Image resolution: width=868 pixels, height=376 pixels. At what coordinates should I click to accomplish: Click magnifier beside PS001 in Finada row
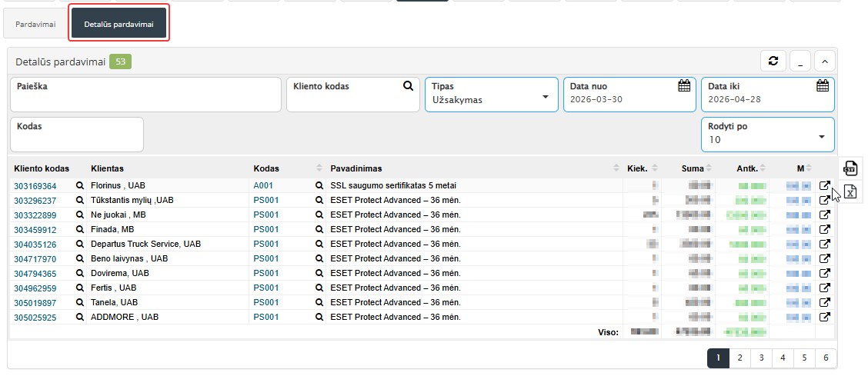tap(319, 229)
